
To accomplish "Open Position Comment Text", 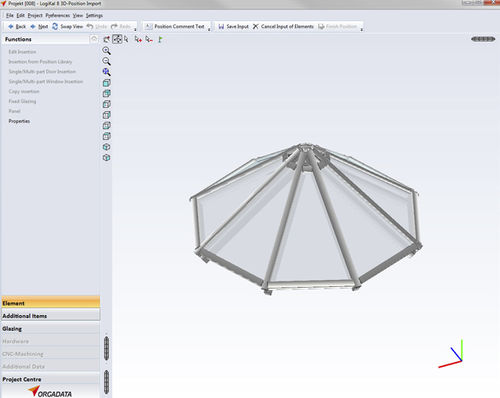I will [x=175, y=26].
